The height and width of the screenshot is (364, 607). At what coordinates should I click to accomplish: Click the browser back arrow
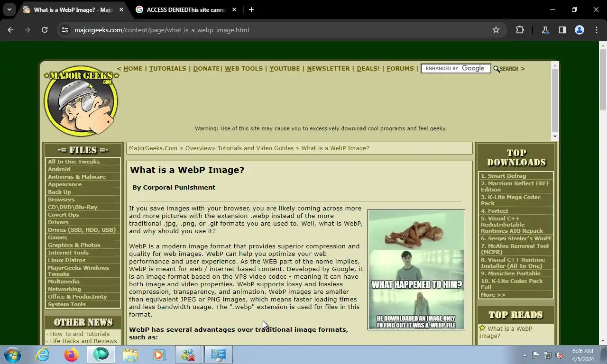pos(10,30)
